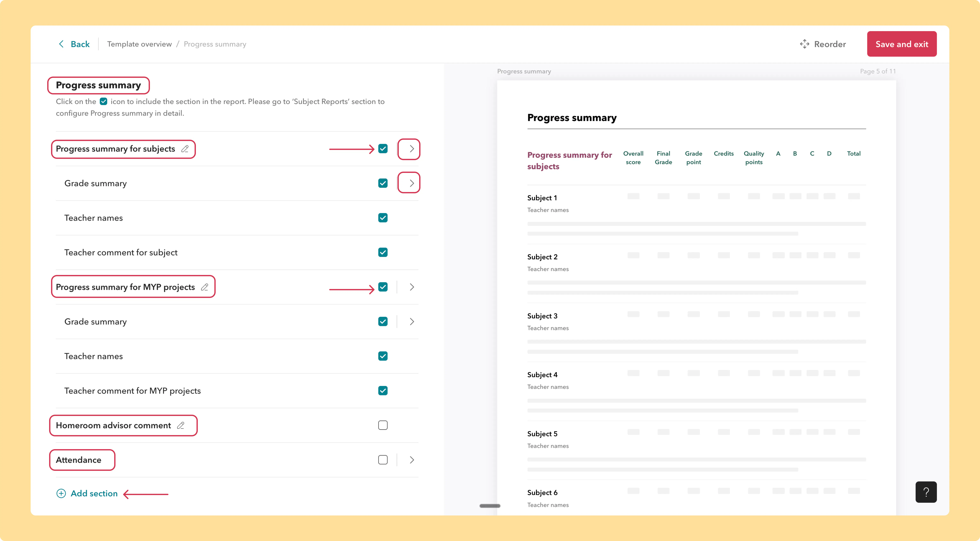Viewport: 980px width, 541px height.
Task: Click the Back chevron icon
Action: (x=61, y=44)
